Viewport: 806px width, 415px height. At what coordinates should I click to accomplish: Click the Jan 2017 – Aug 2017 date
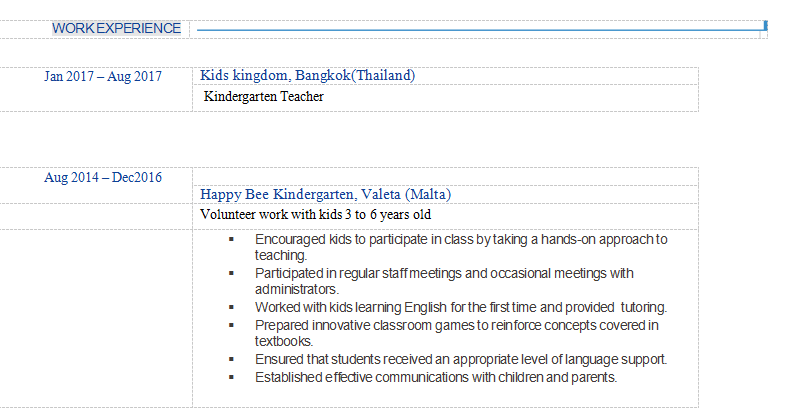103,76
